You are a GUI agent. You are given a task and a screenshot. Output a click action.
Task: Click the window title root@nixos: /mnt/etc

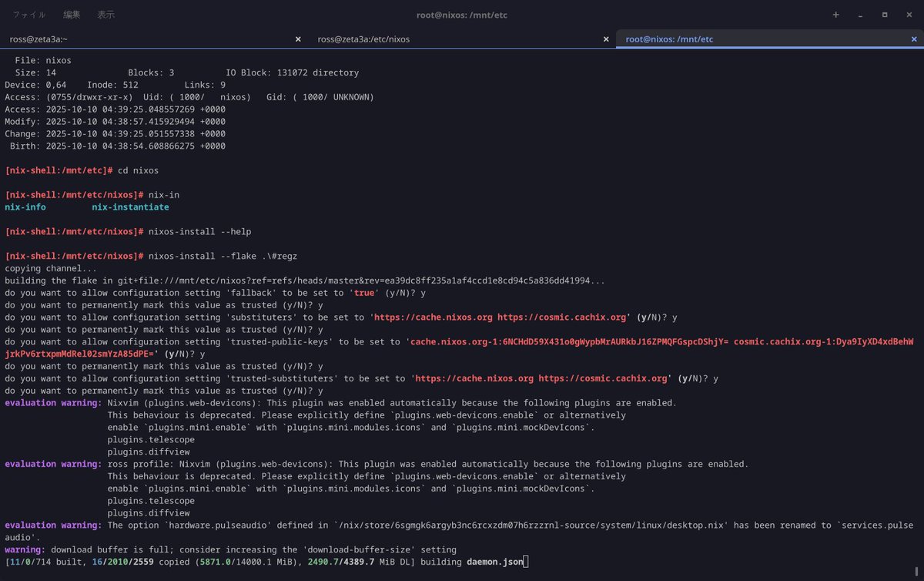click(460, 15)
